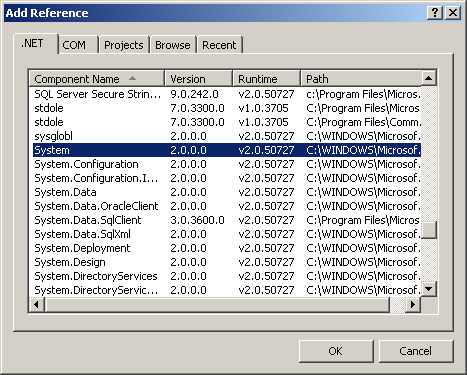Click the horizontal scrollbar left arrow
467x375 pixels.
coord(37,304)
